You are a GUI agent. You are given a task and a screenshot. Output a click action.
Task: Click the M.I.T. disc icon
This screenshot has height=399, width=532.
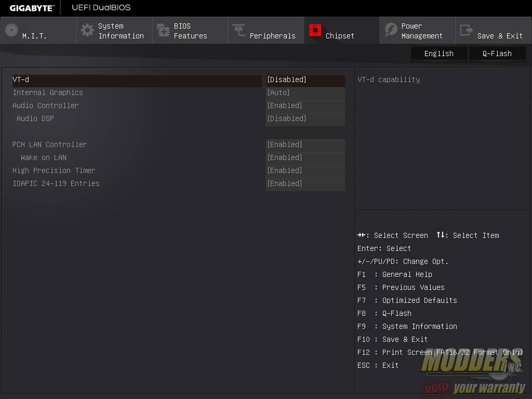pos(11,30)
